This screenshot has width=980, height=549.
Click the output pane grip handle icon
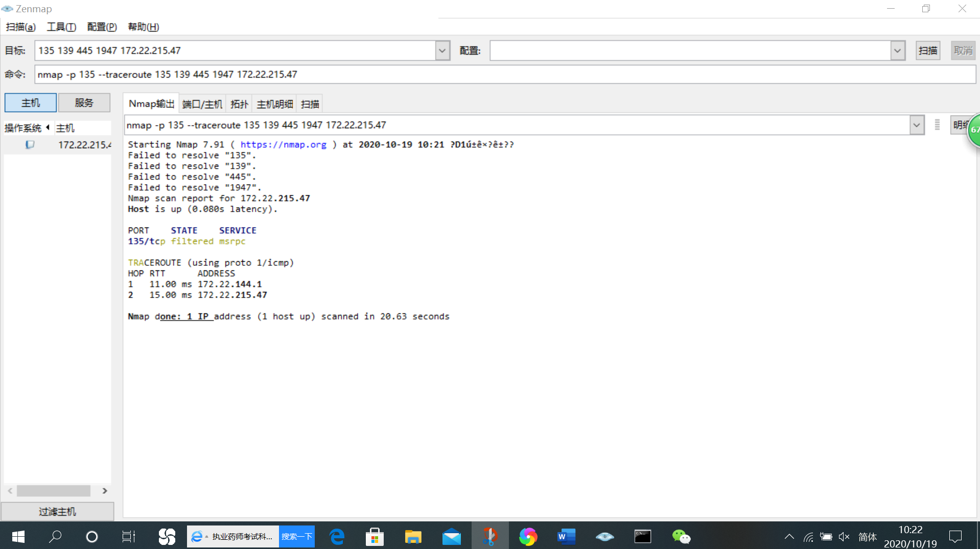point(937,125)
